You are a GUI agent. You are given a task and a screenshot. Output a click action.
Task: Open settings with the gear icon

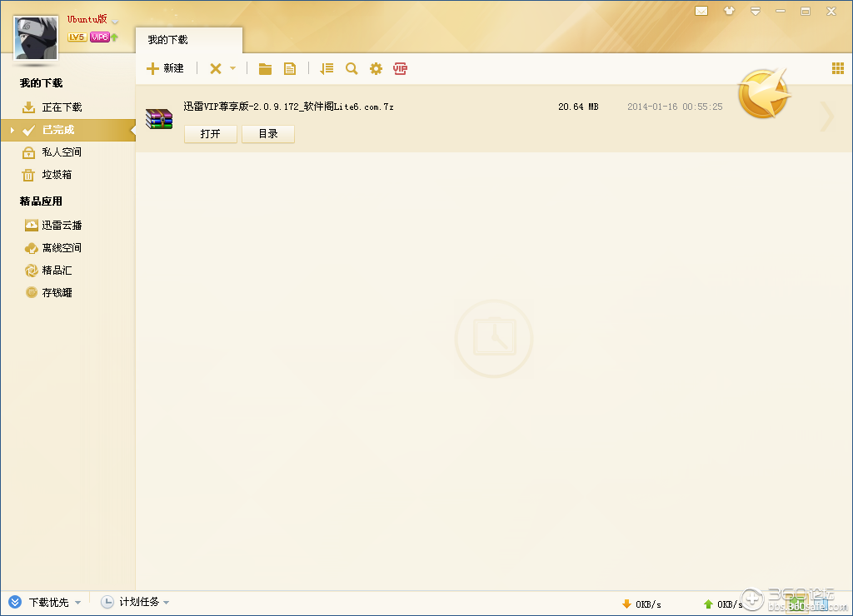tap(376, 68)
